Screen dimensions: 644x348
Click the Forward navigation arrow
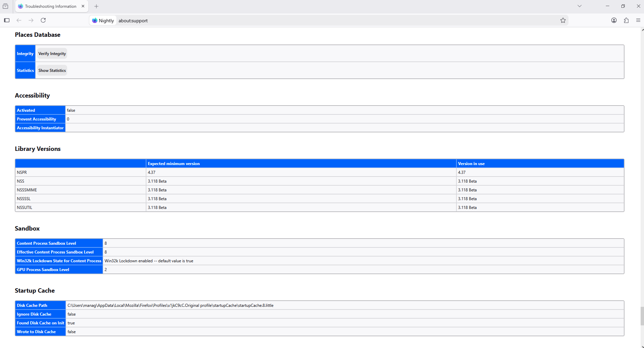click(31, 20)
